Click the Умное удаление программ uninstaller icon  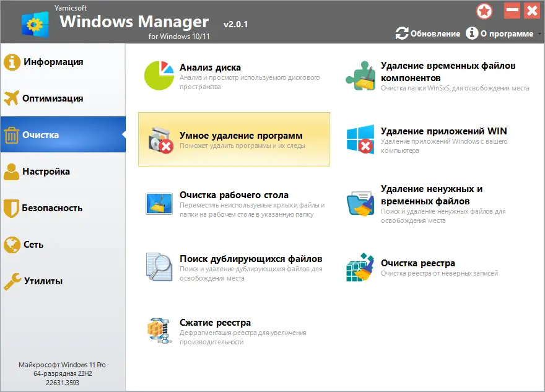[x=160, y=139]
